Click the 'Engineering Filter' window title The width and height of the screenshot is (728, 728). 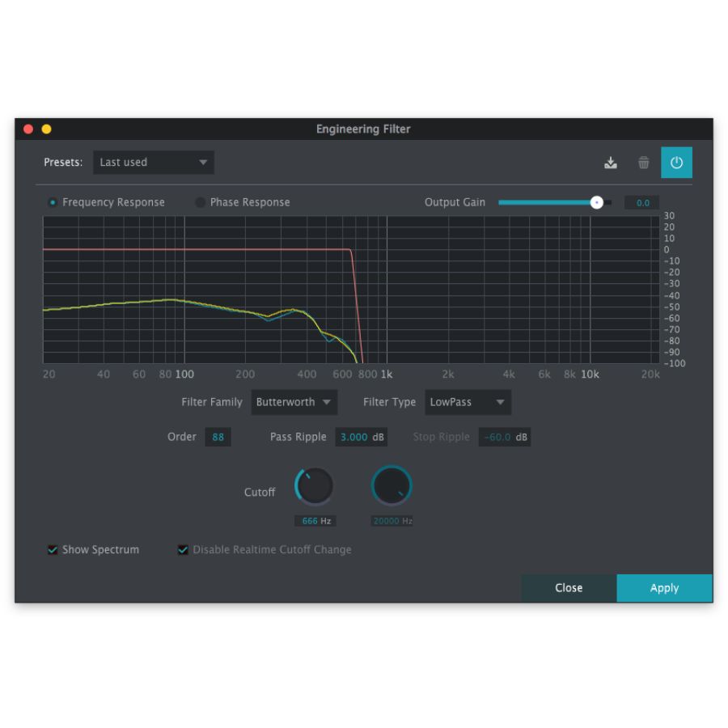[363, 129]
